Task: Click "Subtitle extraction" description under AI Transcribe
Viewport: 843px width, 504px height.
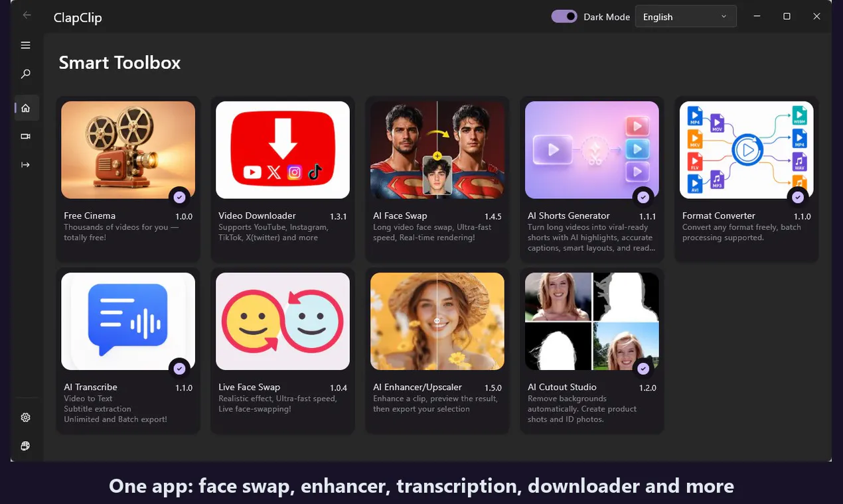Action: point(98,409)
